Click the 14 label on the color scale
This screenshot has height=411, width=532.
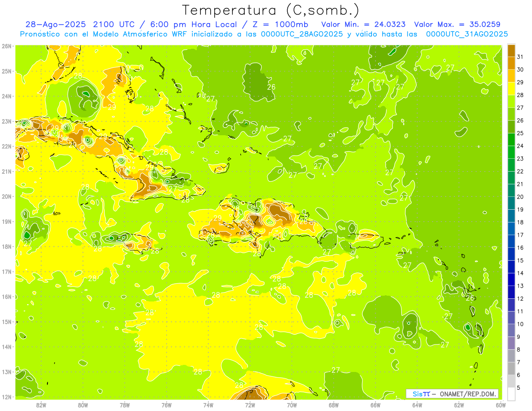point(520,273)
